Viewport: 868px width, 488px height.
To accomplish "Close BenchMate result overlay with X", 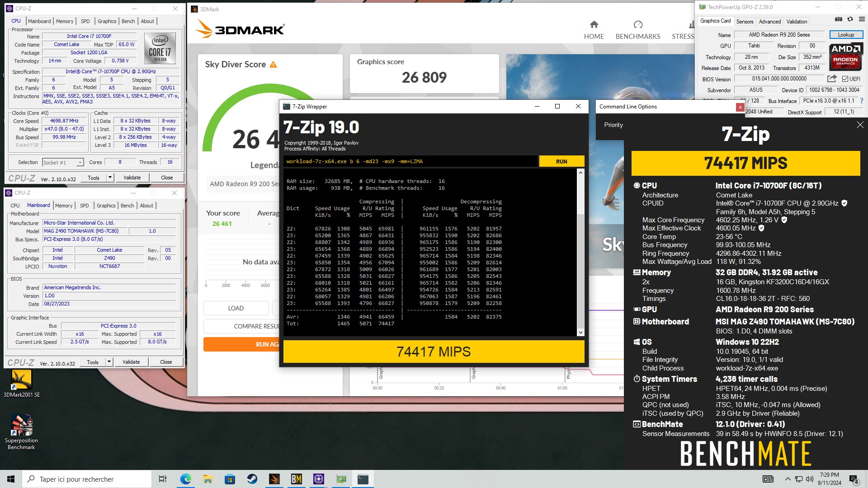I will pos(860,125).
